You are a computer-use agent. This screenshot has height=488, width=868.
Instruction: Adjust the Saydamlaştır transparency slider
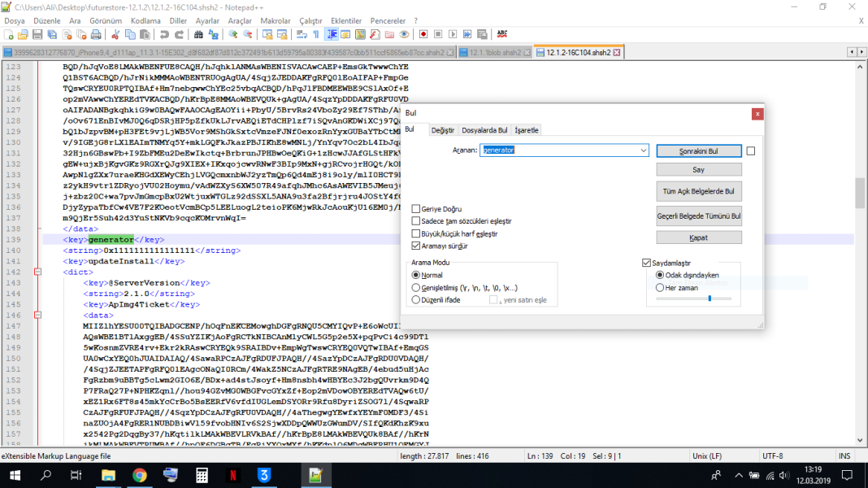pyautogui.click(x=709, y=298)
